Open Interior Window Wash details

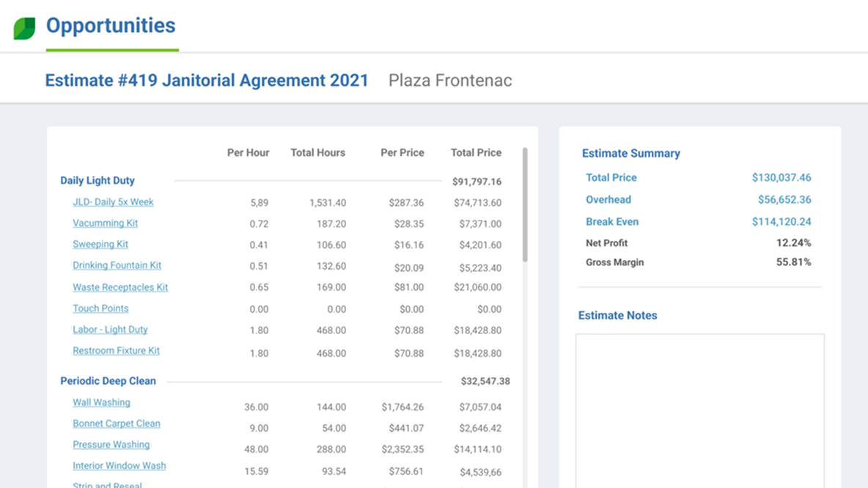click(x=119, y=466)
